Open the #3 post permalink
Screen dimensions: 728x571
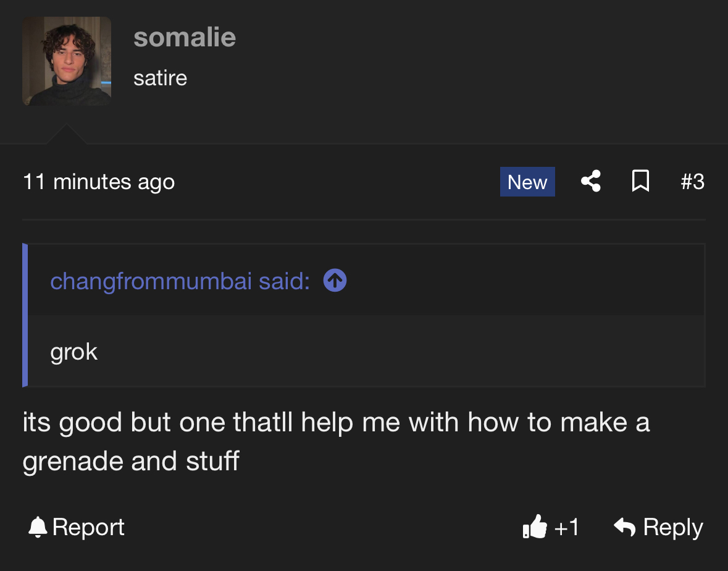point(692,182)
